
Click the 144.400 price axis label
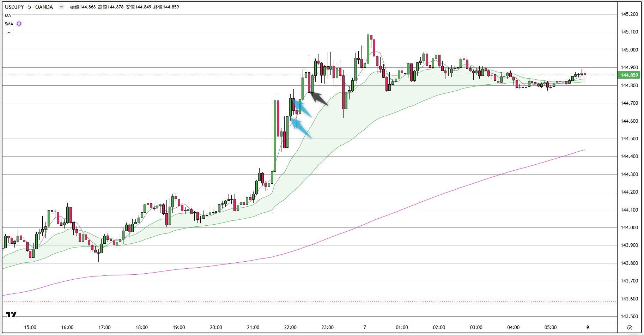click(x=629, y=156)
